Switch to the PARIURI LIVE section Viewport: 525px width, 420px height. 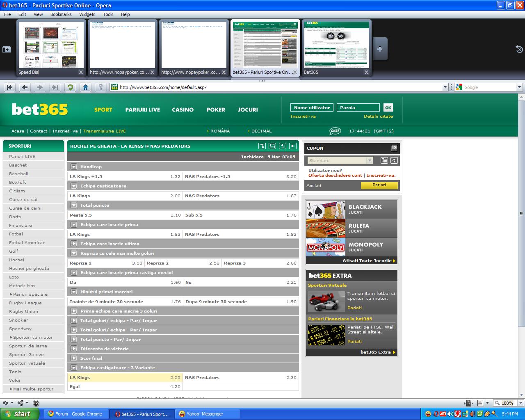[143, 110]
